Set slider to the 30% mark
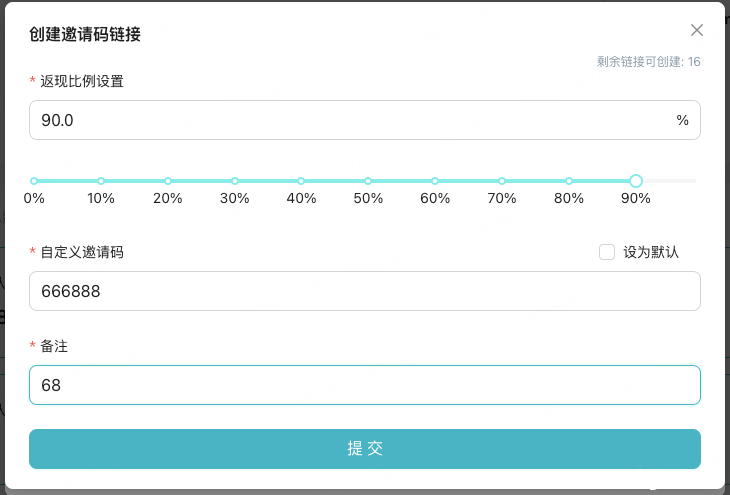The image size is (730, 495). 235,181
